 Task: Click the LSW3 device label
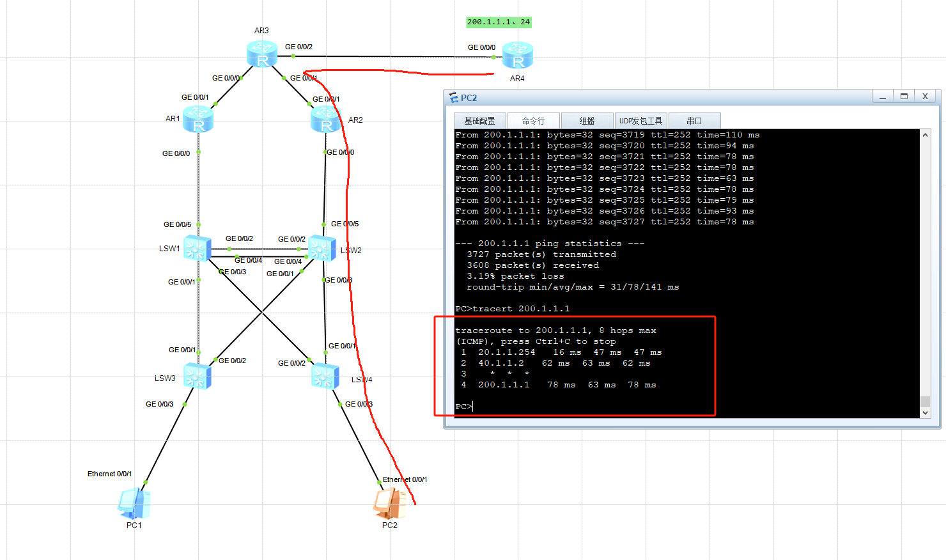tap(165, 378)
